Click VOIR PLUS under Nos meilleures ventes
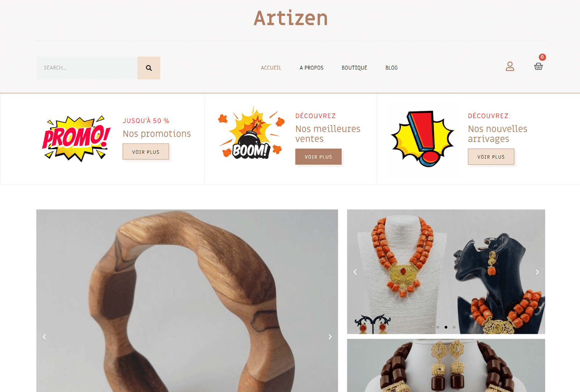This screenshot has width=580, height=392. click(318, 157)
